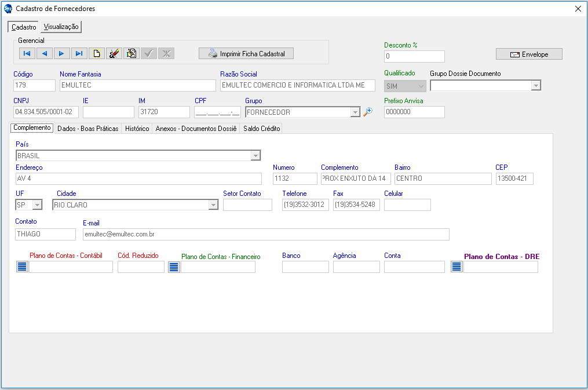
Task: Open the Plano de Contas - DRE list icon
Action: pyautogui.click(x=456, y=267)
